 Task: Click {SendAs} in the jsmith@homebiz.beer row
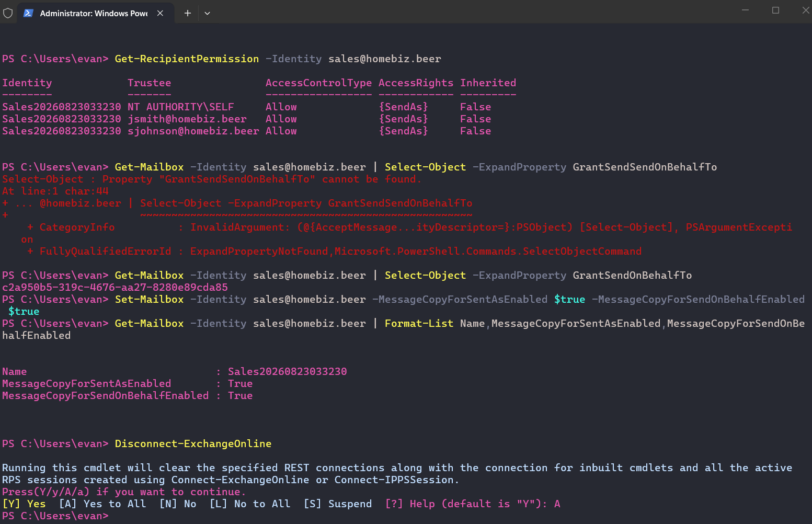coord(404,119)
